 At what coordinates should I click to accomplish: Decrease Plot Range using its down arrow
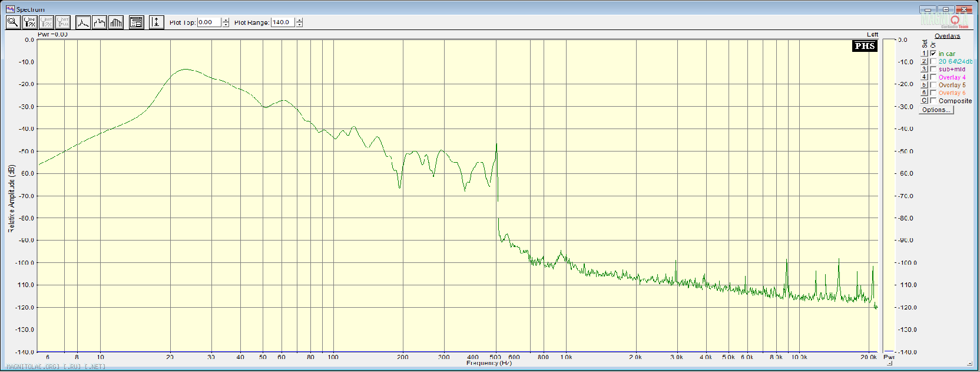(299, 25)
